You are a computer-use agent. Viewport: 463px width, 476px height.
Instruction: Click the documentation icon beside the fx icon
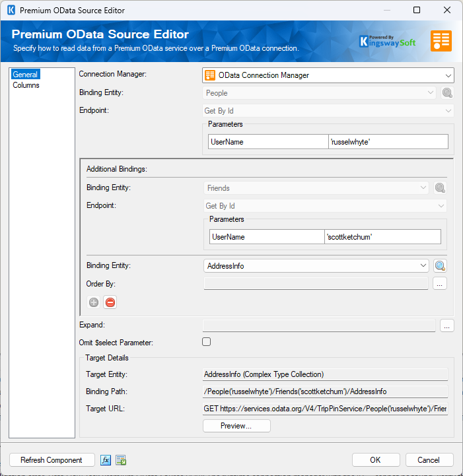(x=121, y=460)
